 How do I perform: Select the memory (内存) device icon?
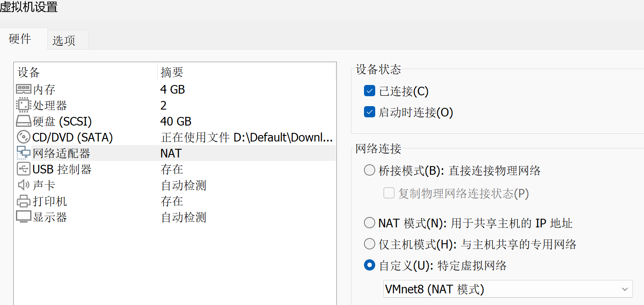point(24,89)
